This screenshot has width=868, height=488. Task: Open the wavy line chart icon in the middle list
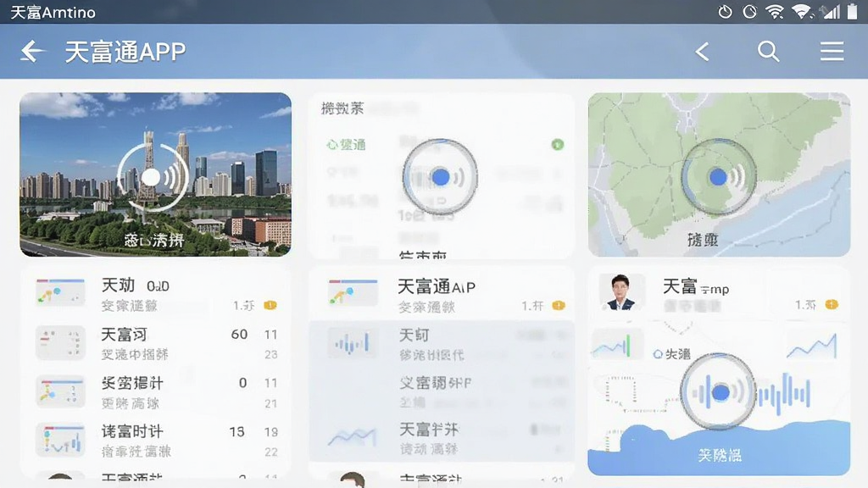pyautogui.click(x=352, y=438)
